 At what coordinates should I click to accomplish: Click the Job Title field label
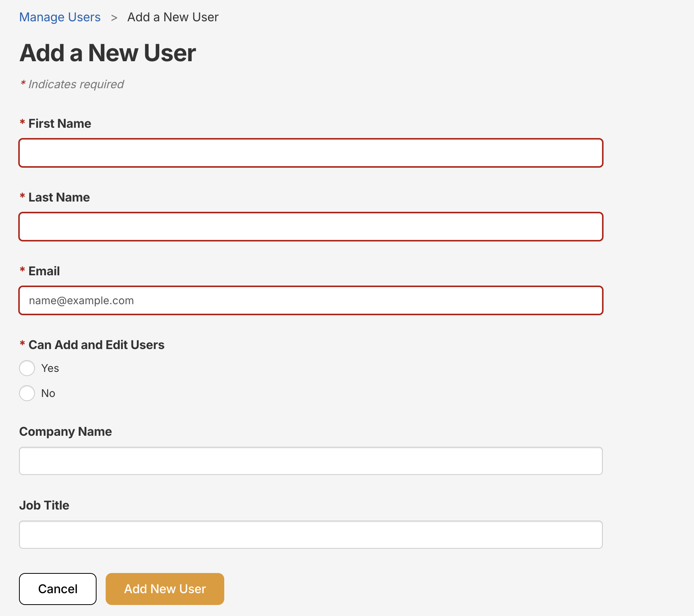click(44, 505)
